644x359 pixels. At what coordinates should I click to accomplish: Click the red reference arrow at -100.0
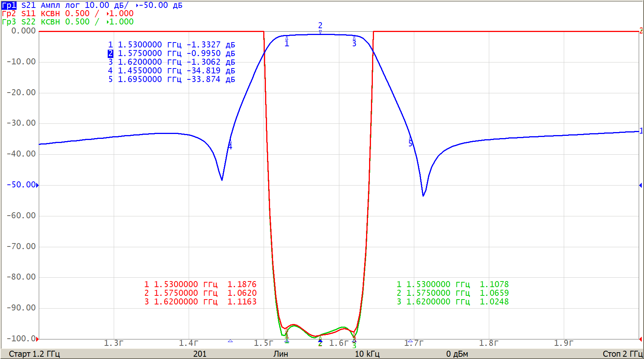coord(37,339)
